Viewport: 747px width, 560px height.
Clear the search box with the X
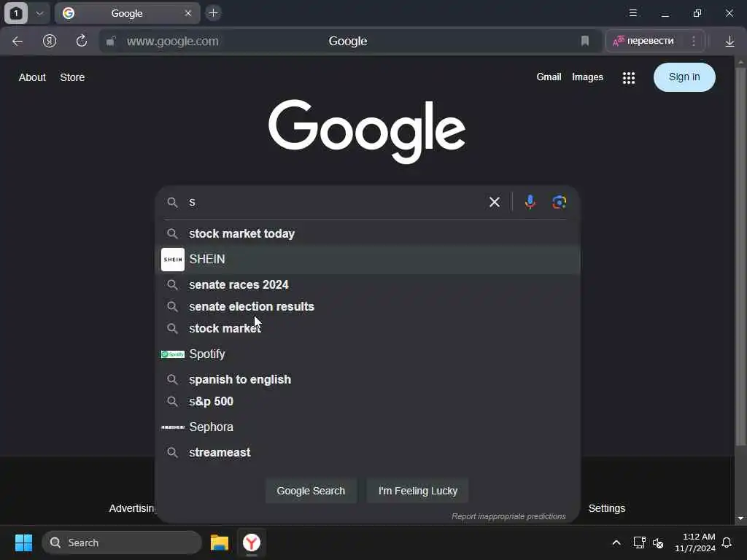495,203
